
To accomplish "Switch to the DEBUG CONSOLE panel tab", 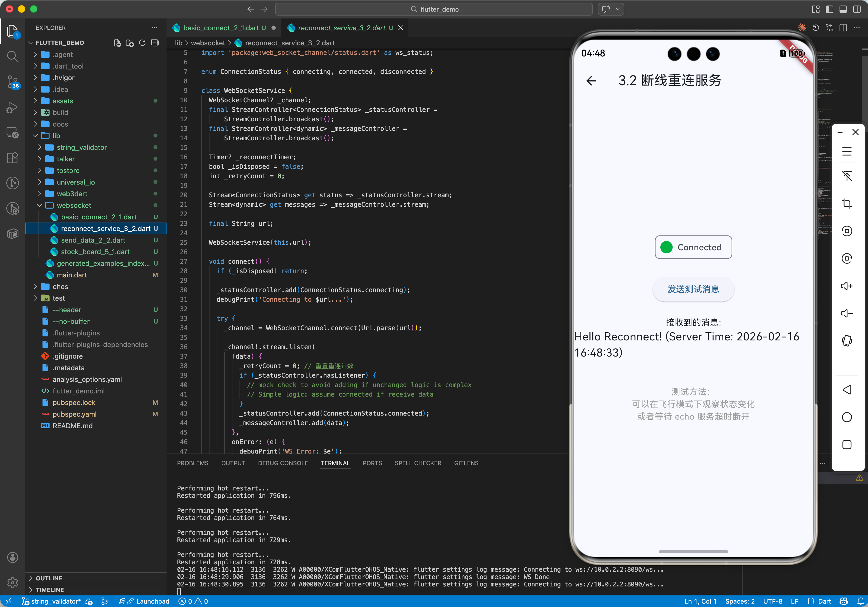I will click(x=283, y=463).
